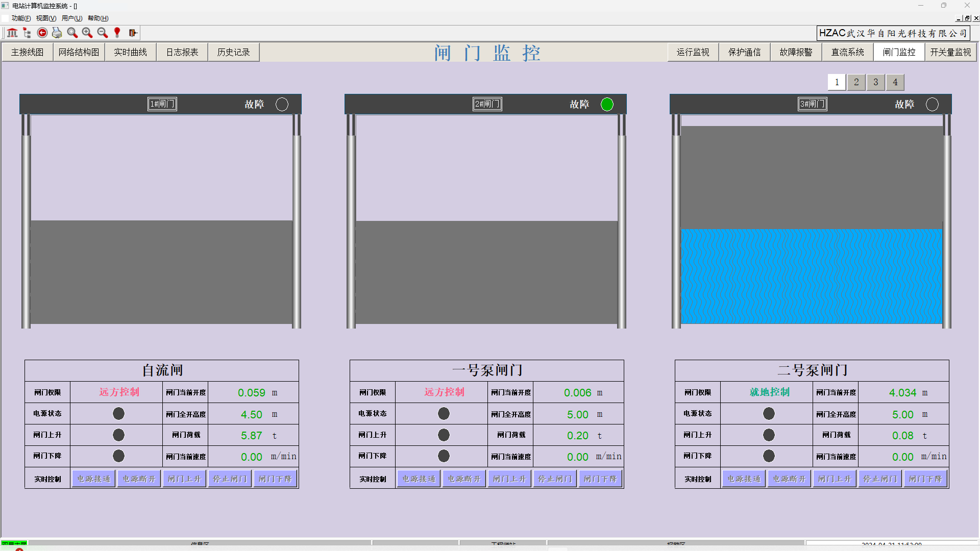Open the 用户(U) menu
The height and width of the screenshot is (551, 980).
pos(72,18)
